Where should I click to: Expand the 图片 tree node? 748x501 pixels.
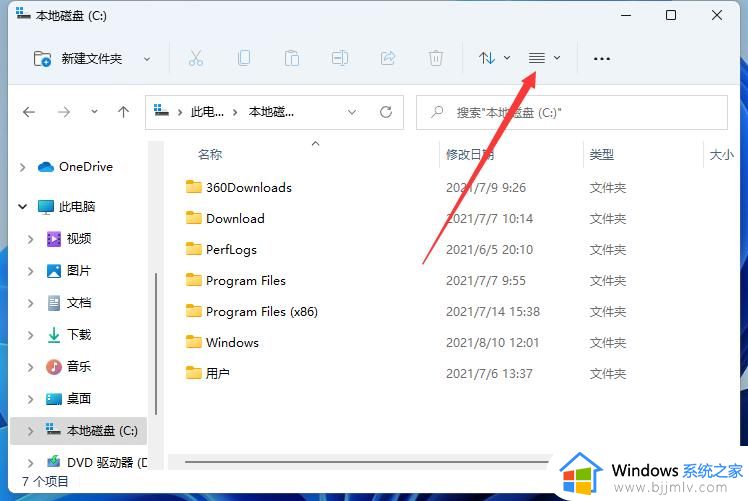point(31,271)
